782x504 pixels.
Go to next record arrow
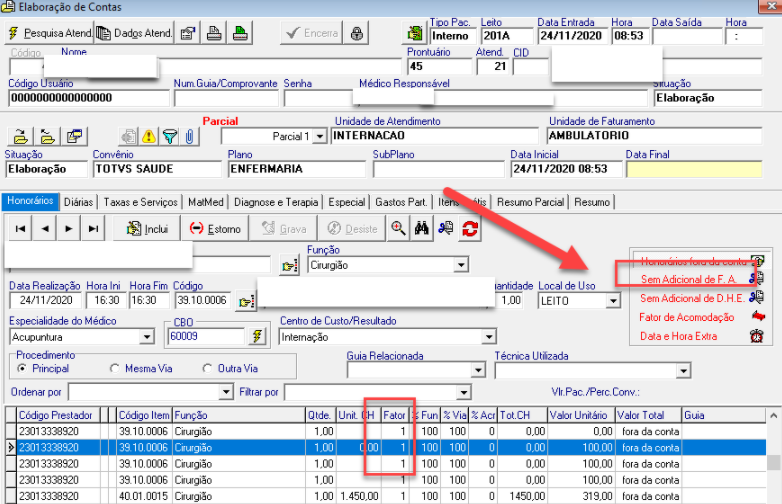69,229
